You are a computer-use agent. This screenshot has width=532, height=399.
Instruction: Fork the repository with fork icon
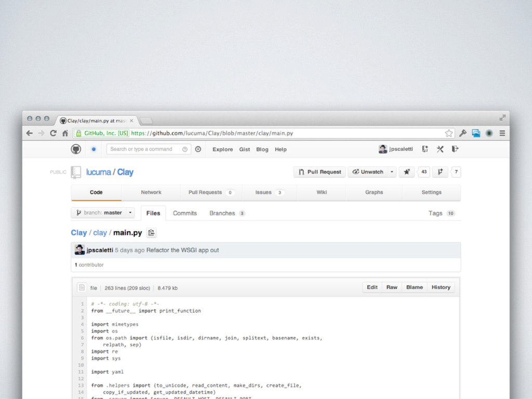(x=440, y=172)
